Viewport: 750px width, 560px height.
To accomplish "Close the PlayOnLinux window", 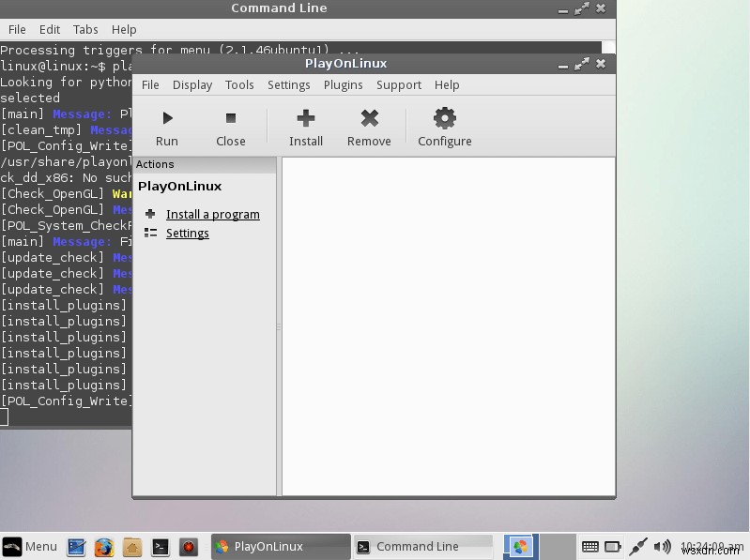I will [601, 64].
